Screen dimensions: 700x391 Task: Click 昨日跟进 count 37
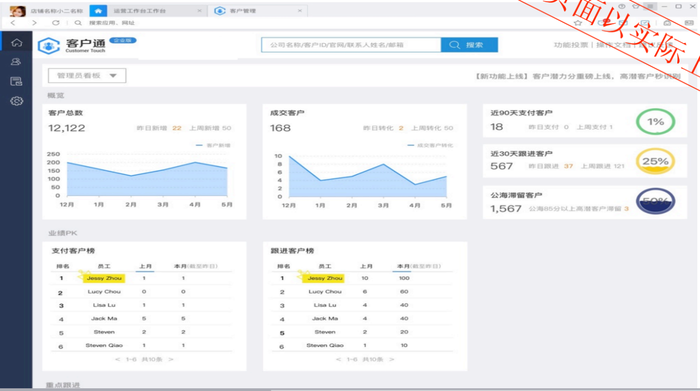(568, 166)
